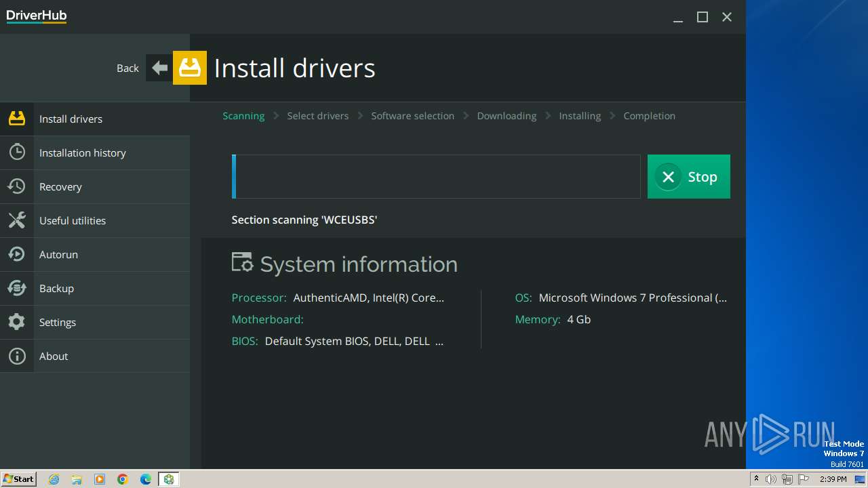The image size is (868, 488).
Task: Launch Microsoft Edge from taskbar
Action: pos(146,479)
